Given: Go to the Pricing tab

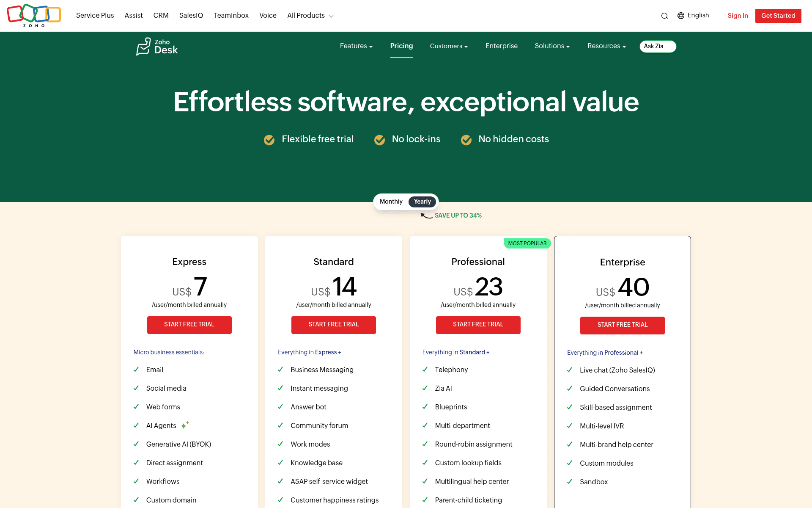Looking at the screenshot, I should (401, 46).
